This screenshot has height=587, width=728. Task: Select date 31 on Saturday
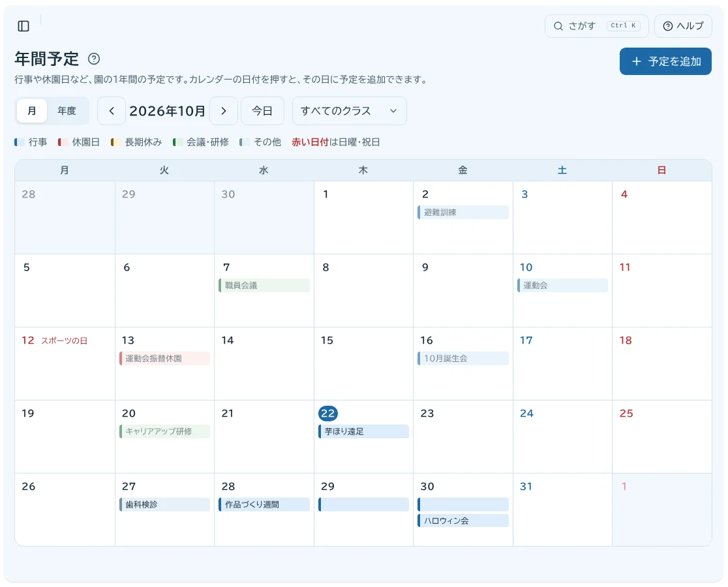point(562,509)
